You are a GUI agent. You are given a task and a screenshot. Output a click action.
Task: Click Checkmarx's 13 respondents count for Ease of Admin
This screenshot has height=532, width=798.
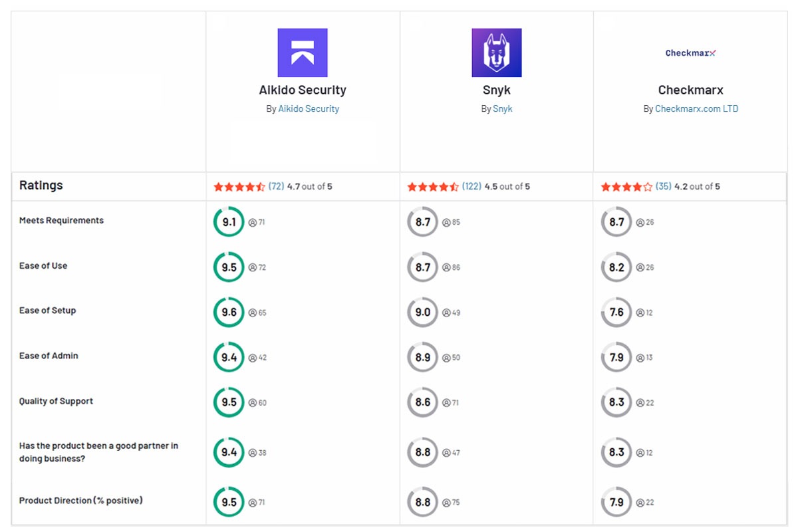644,358
